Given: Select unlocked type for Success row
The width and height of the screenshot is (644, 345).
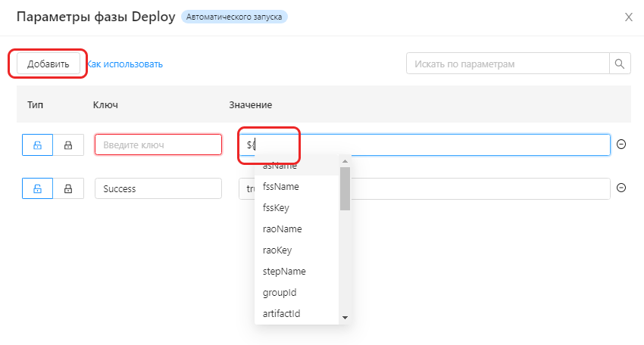Looking at the screenshot, I should point(37,188).
